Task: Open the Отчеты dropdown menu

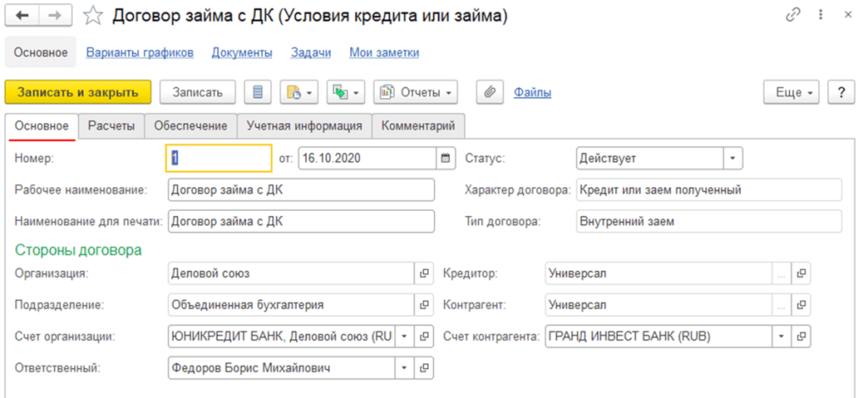Action: pyautogui.click(x=415, y=92)
